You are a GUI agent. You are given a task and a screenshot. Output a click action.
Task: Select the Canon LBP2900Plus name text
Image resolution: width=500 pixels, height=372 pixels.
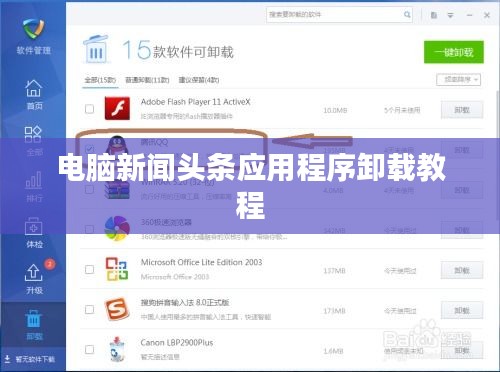[x=177, y=343]
